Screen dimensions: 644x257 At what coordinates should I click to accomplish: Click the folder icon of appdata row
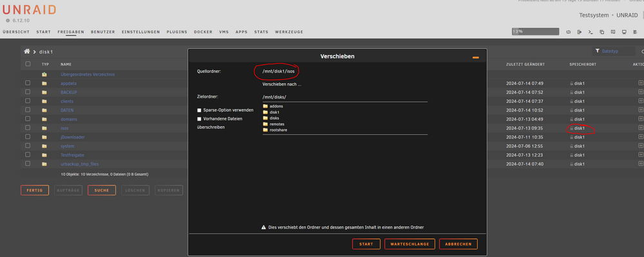[44, 83]
